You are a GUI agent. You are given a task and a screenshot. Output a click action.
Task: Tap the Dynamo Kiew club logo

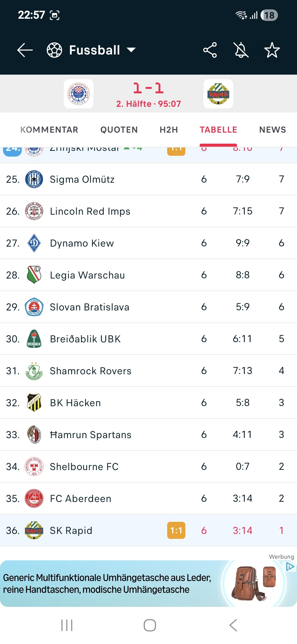click(34, 243)
